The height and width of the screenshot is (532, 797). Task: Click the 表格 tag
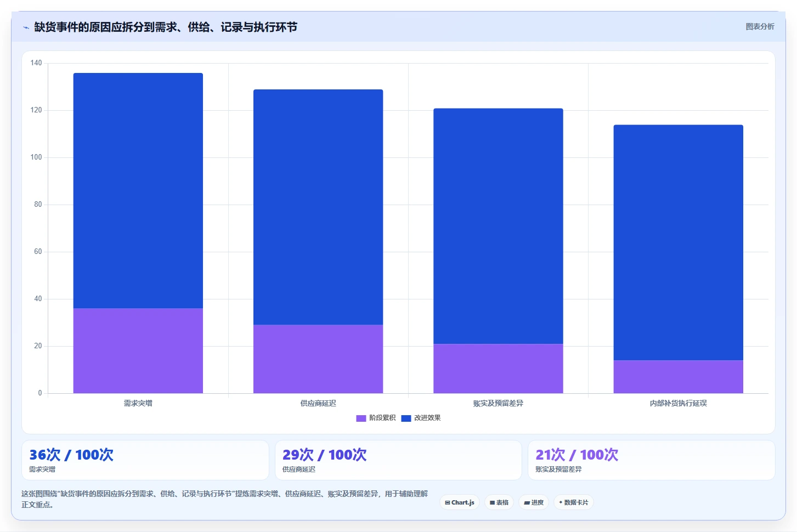coord(499,502)
